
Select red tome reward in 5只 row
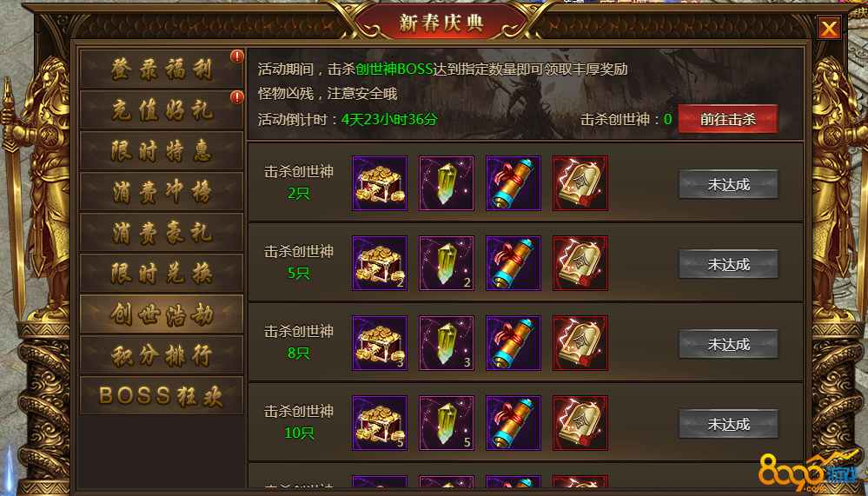[580, 263]
